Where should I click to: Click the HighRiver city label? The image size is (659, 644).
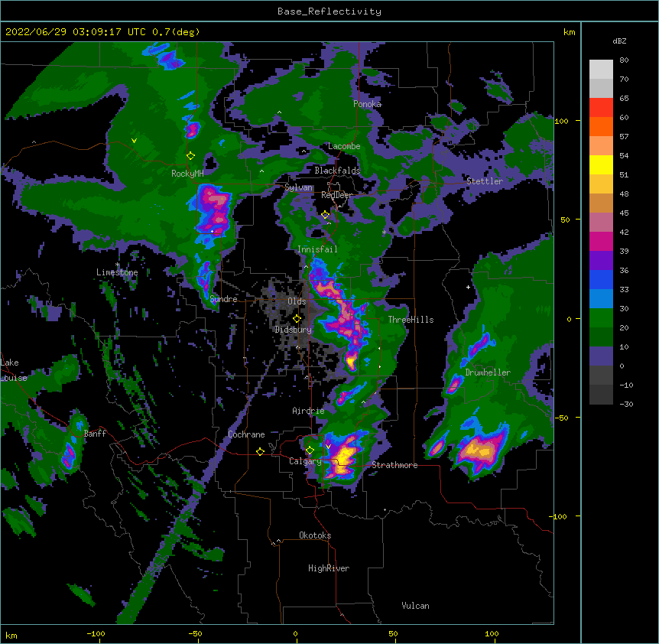click(329, 568)
